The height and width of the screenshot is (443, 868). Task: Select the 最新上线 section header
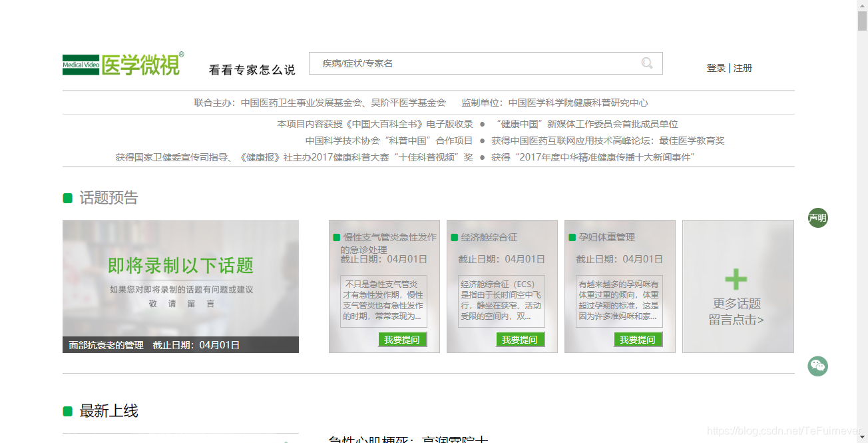[108, 411]
